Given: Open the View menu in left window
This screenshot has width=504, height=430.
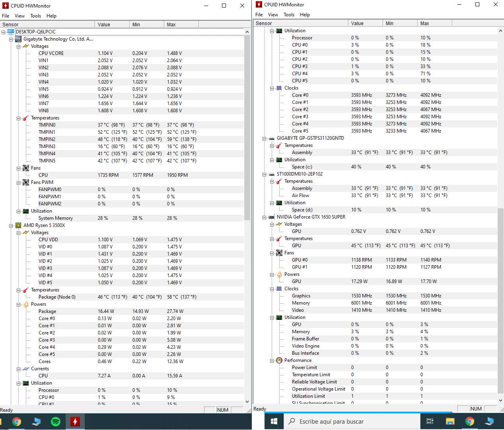Looking at the screenshot, I should pos(19,16).
